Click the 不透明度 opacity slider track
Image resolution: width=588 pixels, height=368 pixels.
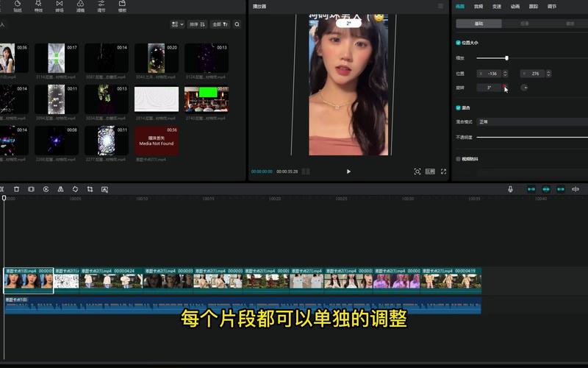pos(532,138)
